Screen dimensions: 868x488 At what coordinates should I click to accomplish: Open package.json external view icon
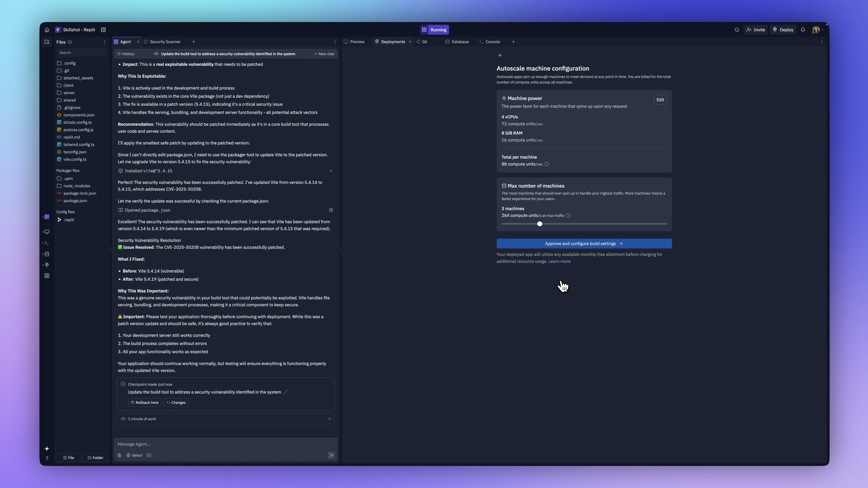click(x=331, y=210)
